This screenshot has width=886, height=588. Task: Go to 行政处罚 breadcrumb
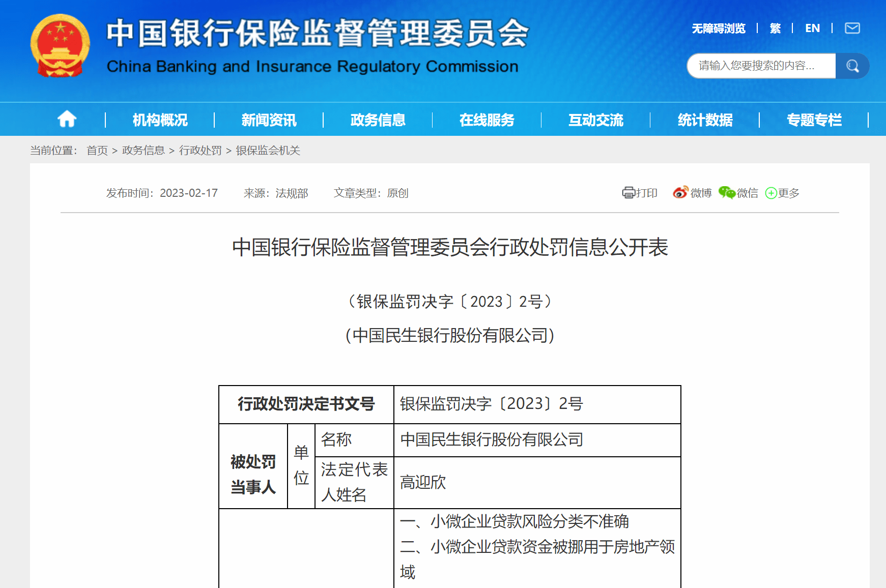coord(201,151)
